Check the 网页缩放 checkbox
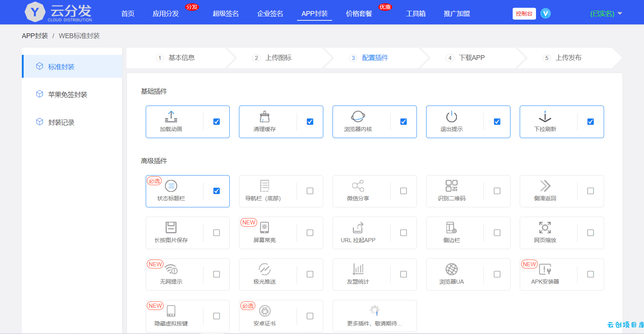644x334 pixels. [591, 233]
